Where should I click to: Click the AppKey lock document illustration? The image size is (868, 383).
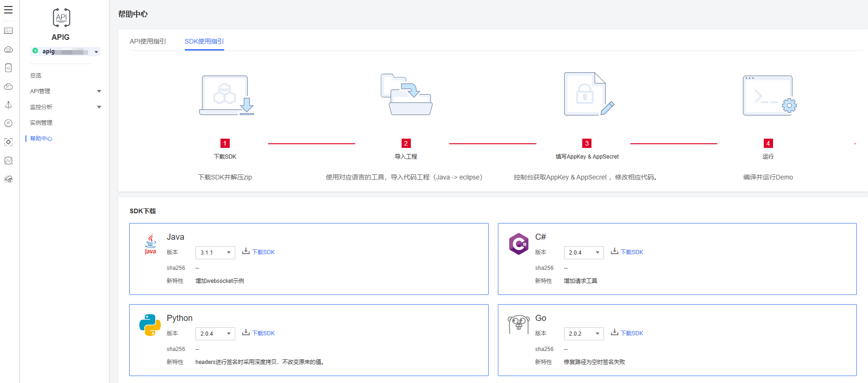(x=589, y=94)
